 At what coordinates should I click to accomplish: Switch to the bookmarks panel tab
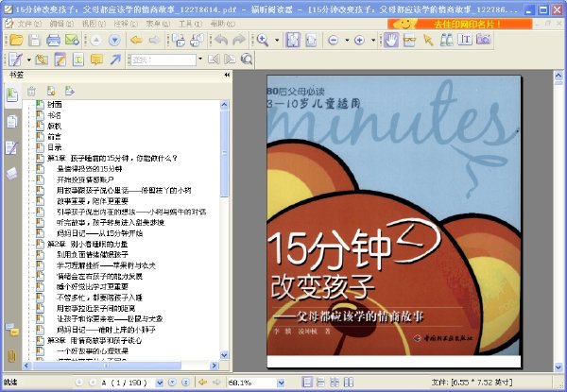(12, 94)
